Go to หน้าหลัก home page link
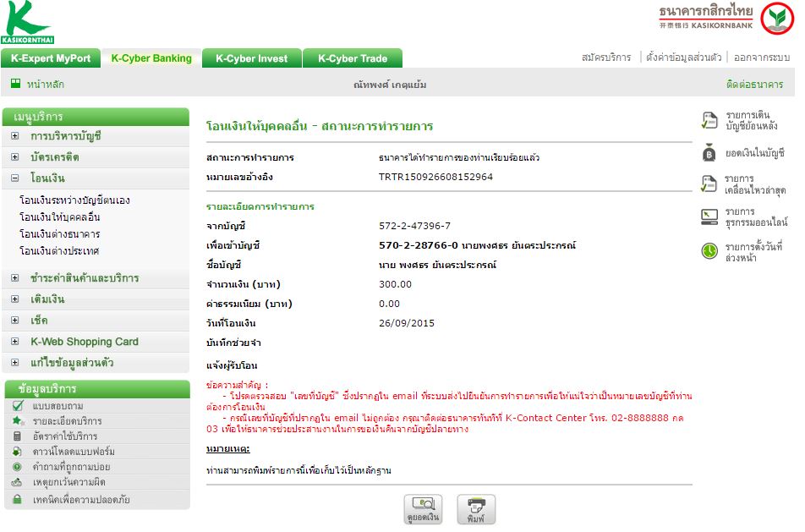 (46, 85)
